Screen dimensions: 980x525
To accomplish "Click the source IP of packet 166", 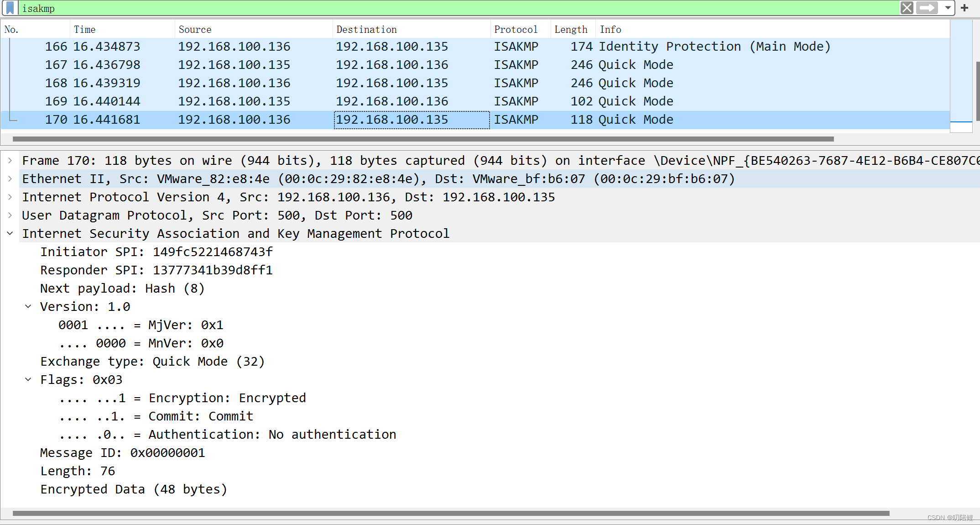I will pos(234,47).
